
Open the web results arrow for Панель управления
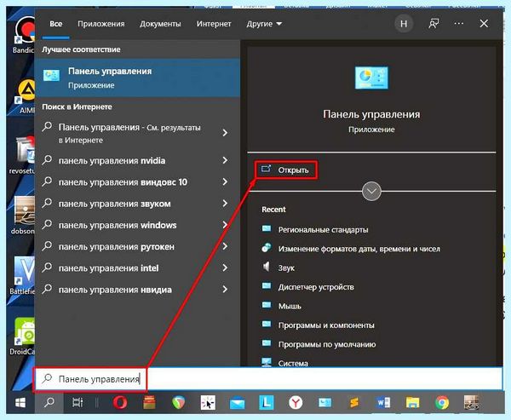click(225, 133)
